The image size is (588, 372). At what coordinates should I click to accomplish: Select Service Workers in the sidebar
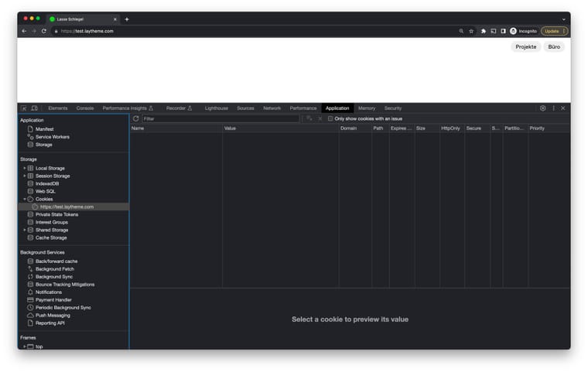coord(52,137)
